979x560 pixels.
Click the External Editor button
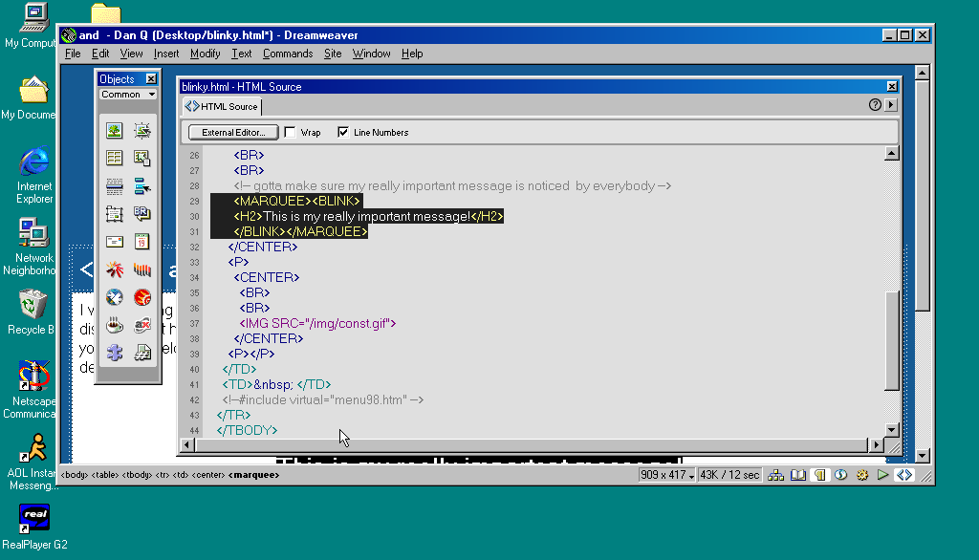coord(232,132)
